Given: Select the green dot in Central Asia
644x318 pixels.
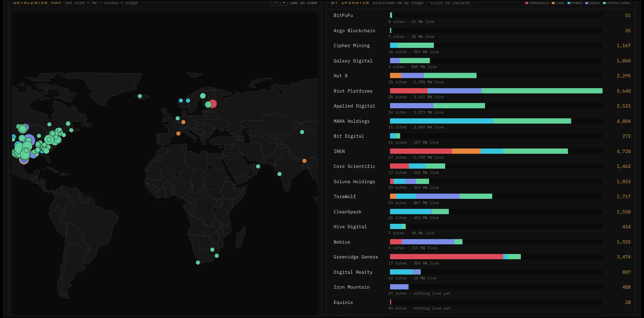Looking at the screenshot, I should click(x=302, y=132).
